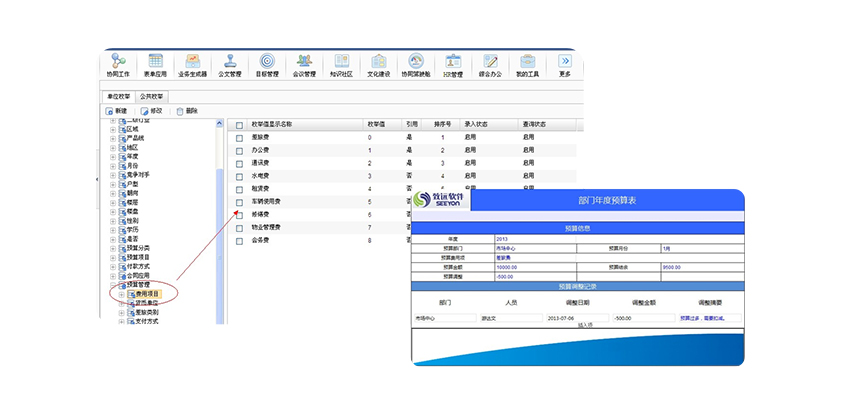Check the 会务费 row checkbox
This screenshot has height=415, width=842.
239,241
